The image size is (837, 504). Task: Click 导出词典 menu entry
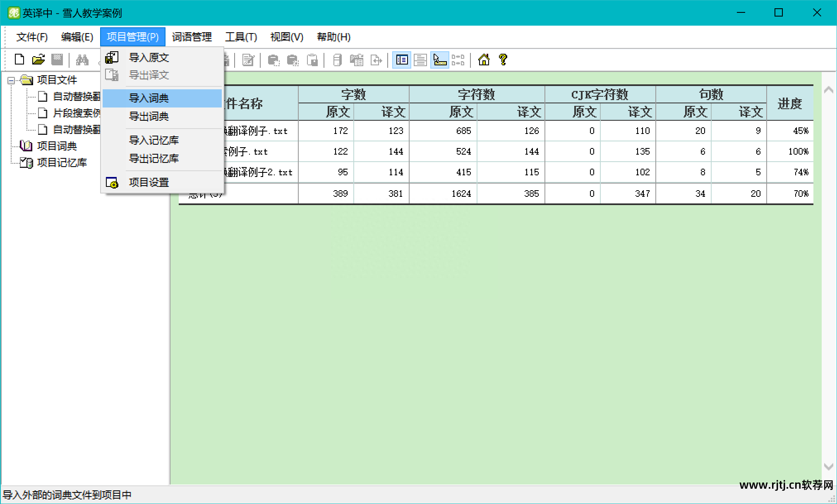(x=149, y=116)
